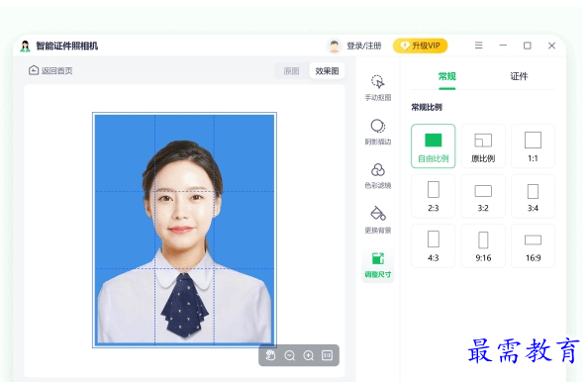Choose the 16:9 ratio
The width and height of the screenshot is (588, 382).
(x=533, y=245)
